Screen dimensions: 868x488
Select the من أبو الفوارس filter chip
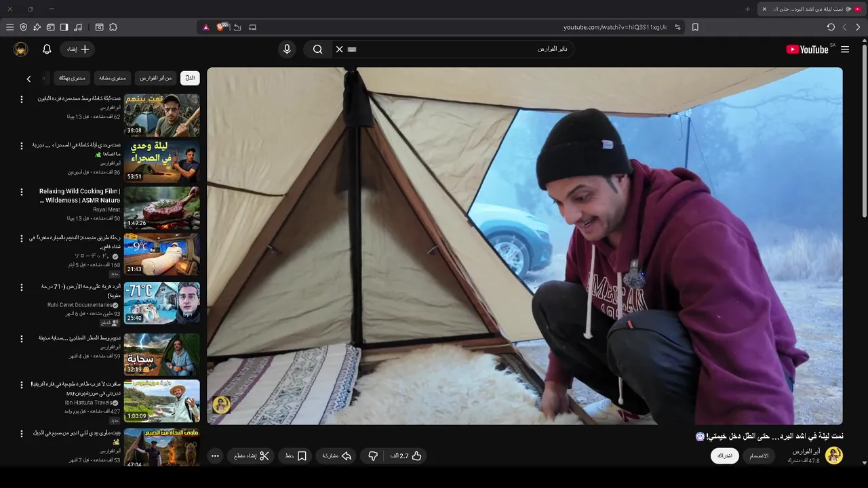click(x=156, y=78)
